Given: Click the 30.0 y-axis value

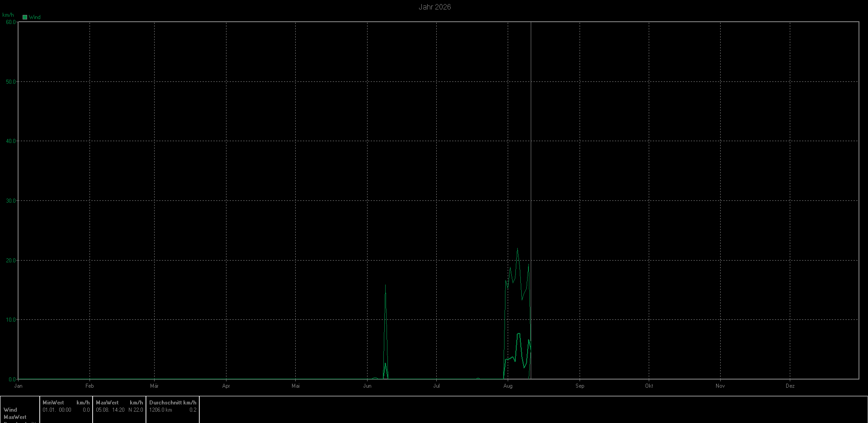Looking at the screenshot, I should click(x=11, y=201).
